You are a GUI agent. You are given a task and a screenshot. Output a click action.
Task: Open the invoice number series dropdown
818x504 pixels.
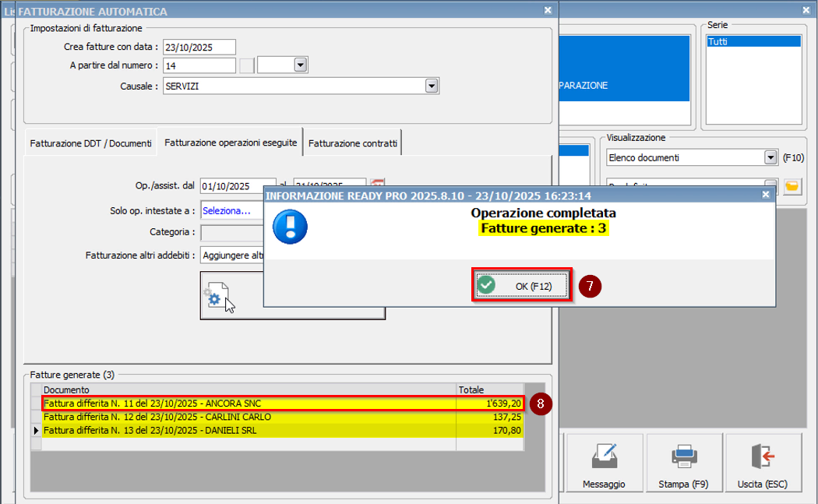coord(300,65)
